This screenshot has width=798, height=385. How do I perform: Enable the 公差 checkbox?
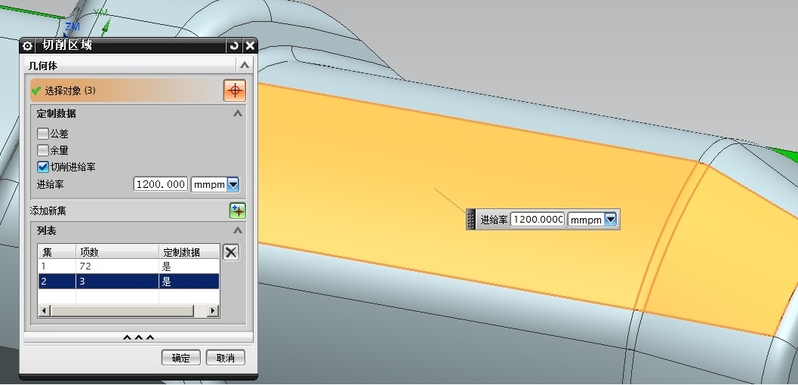[x=43, y=134]
